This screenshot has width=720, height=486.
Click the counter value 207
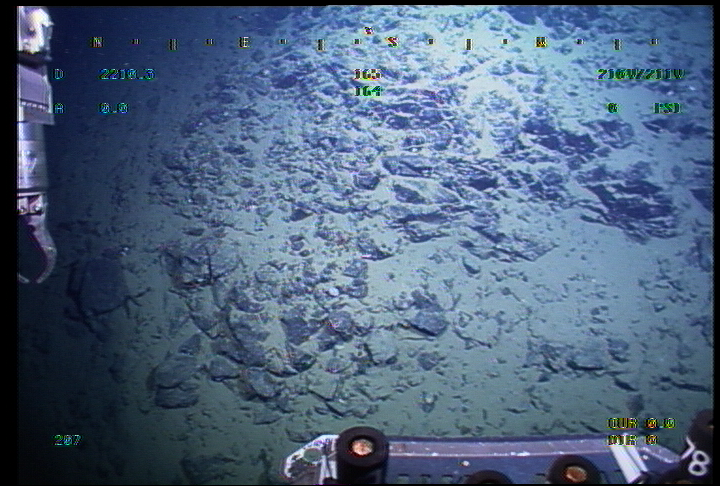(68, 440)
